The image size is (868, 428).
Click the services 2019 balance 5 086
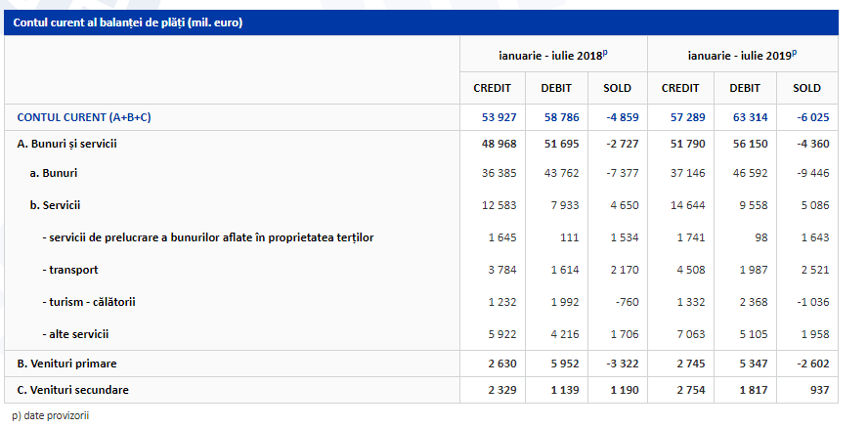tap(815, 205)
